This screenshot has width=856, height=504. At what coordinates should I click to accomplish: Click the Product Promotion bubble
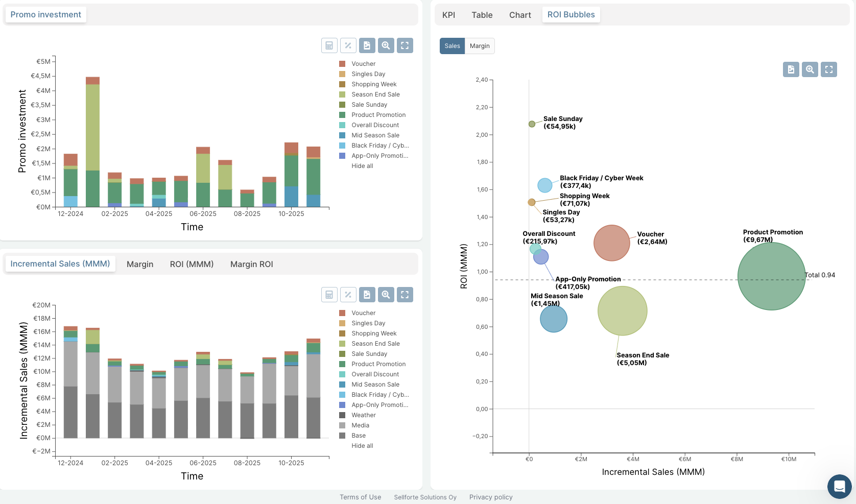click(771, 276)
